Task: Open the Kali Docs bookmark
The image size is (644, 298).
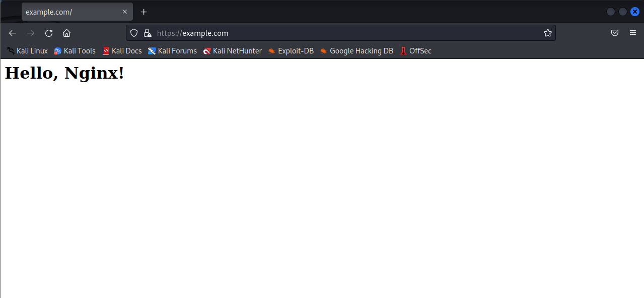Action: (122, 51)
